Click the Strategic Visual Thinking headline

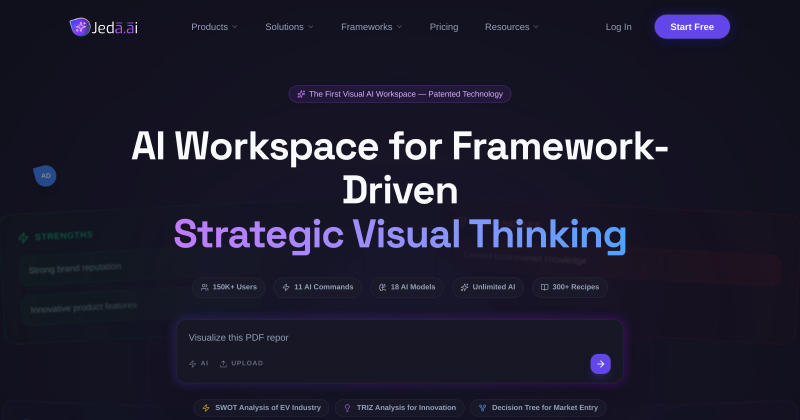pos(400,234)
